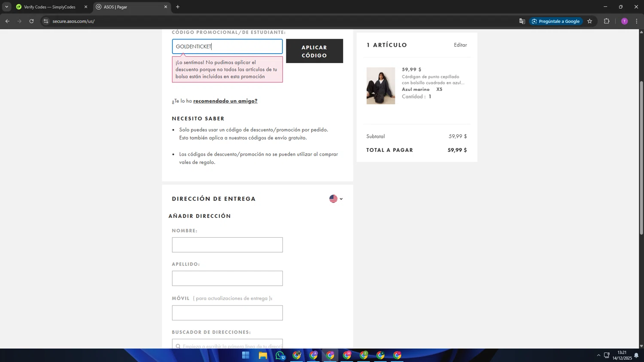Image resolution: width=644 pixels, height=362 pixels.
Task: Click the NECESITO SABER heading
Action: (x=198, y=118)
